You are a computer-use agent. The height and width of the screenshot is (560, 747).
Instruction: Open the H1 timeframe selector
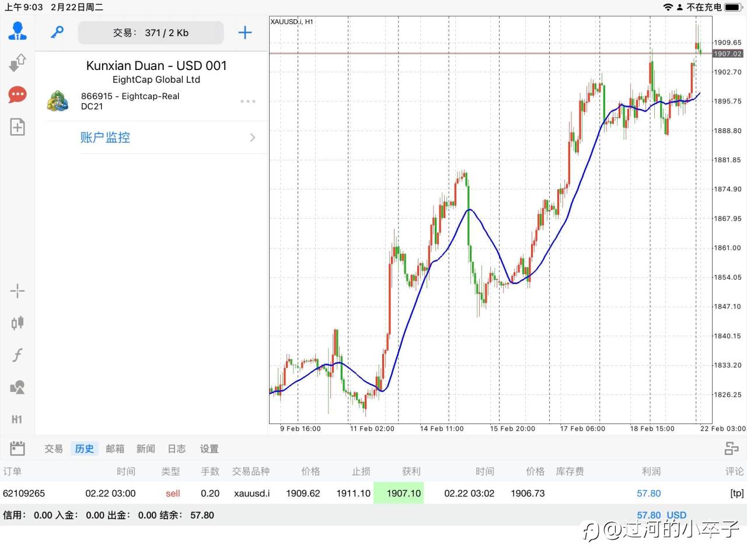(18, 419)
